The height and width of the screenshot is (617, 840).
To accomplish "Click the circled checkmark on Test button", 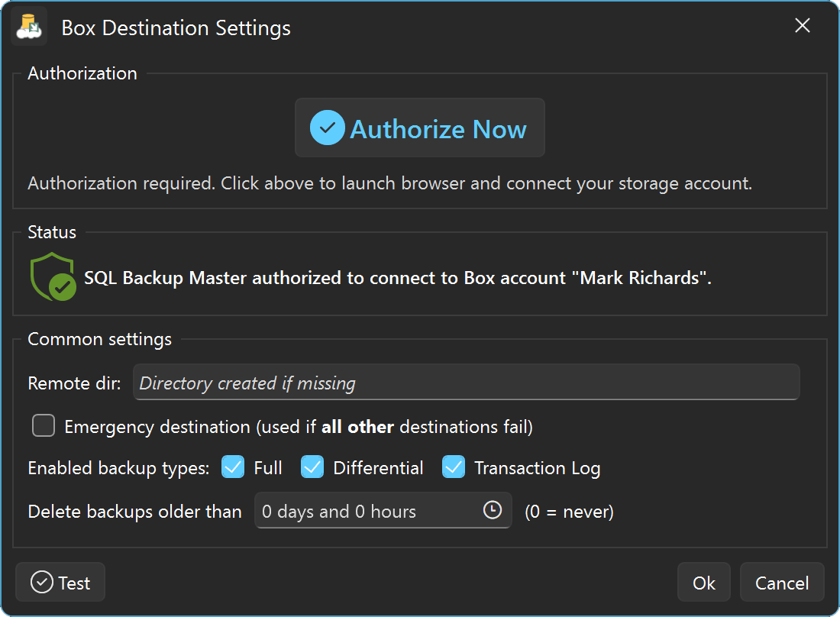I will click(x=40, y=582).
